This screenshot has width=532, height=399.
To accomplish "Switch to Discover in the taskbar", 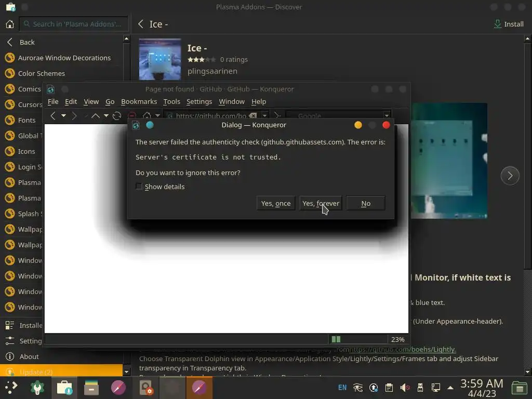I will [64, 388].
